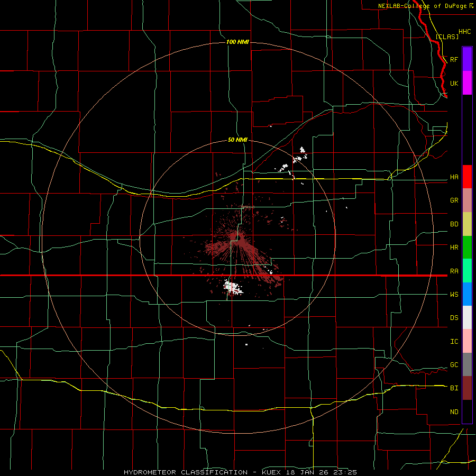Select the IC light-pink legend swatch
The height and width of the screenshot is (476, 476).
pyautogui.click(x=467, y=341)
